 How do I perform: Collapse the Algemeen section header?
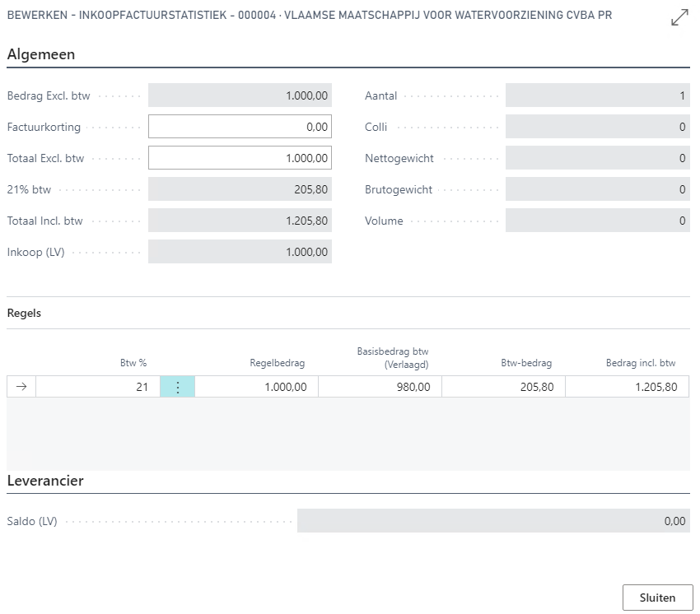click(x=41, y=55)
